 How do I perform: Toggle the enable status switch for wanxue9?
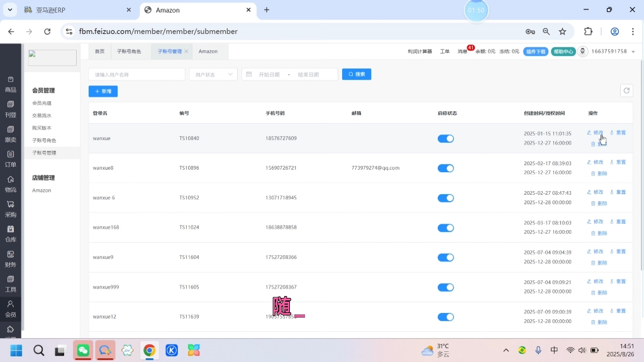pyautogui.click(x=446, y=257)
